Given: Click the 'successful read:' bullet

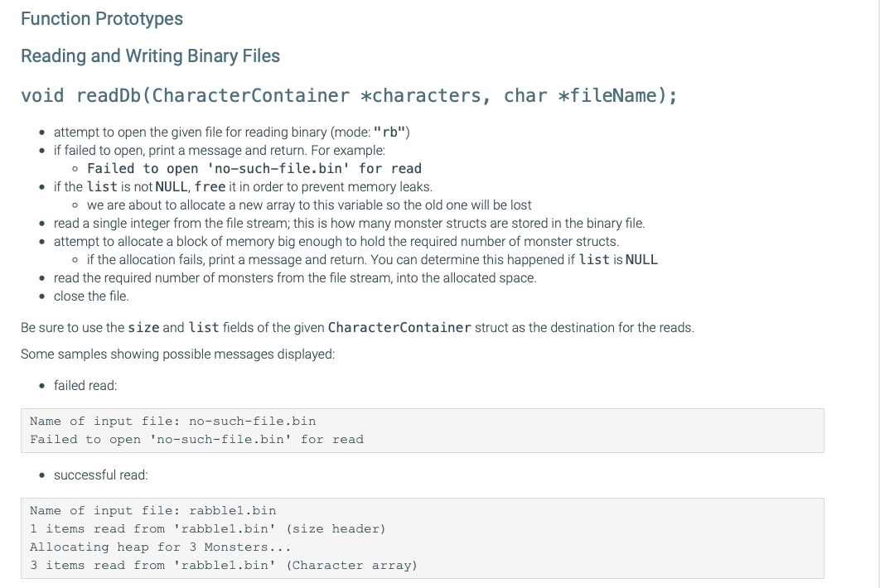Looking at the screenshot, I should (x=100, y=475).
